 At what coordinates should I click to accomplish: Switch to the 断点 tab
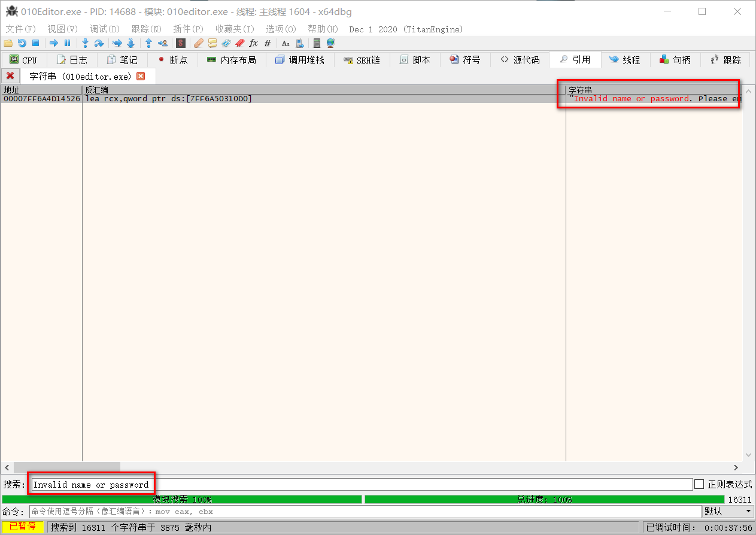[x=172, y=60]
